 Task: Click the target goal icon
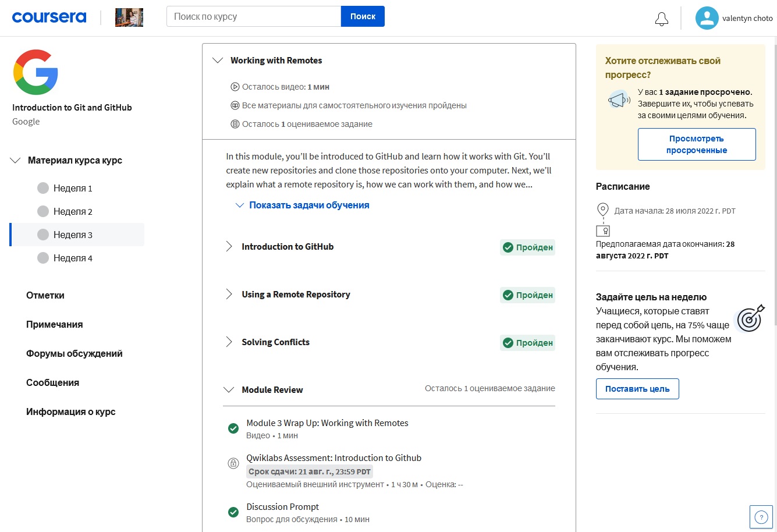(x=750, y=318)
